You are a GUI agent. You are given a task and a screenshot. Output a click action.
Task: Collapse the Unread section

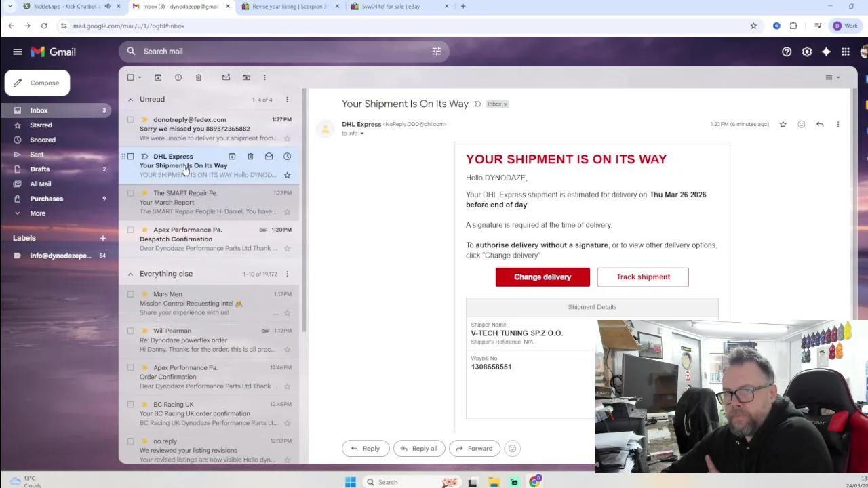click(130, 100)
